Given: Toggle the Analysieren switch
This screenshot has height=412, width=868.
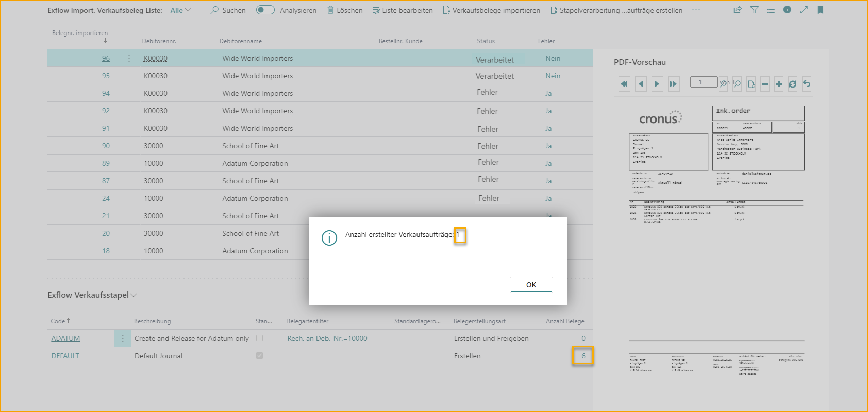Looking at the screenshot, I should [265, 10].
